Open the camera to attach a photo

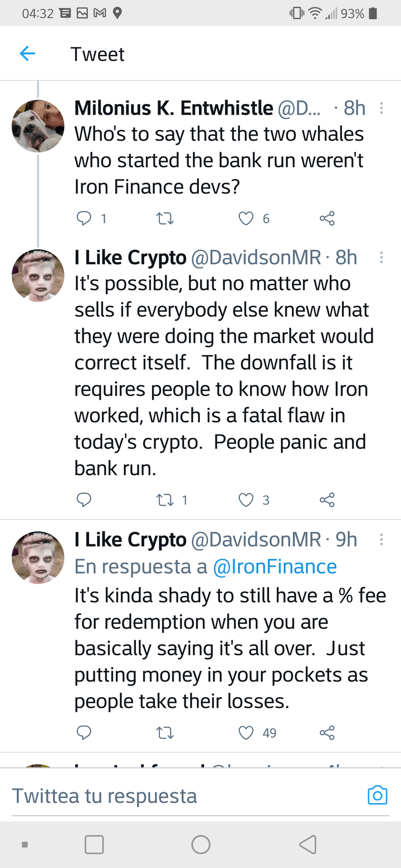pos(377,795)
